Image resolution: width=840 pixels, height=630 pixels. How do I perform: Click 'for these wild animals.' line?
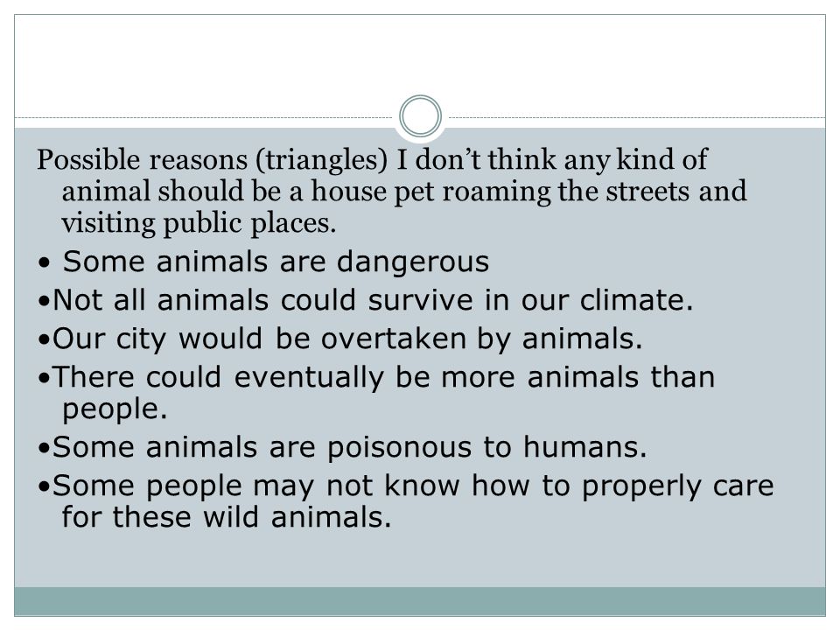click(226, 517)
